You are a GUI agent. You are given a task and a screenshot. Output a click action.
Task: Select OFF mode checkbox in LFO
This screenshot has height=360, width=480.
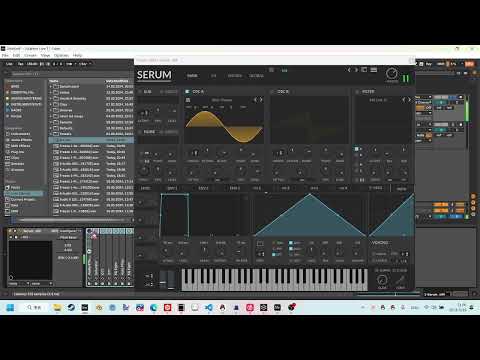tap(274, 255)
